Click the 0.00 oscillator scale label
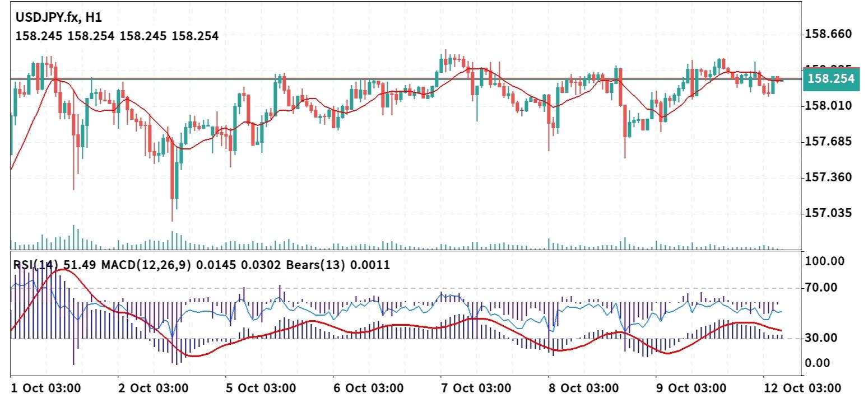The width and height of the screenshot is (868, 403). (818, 363)
